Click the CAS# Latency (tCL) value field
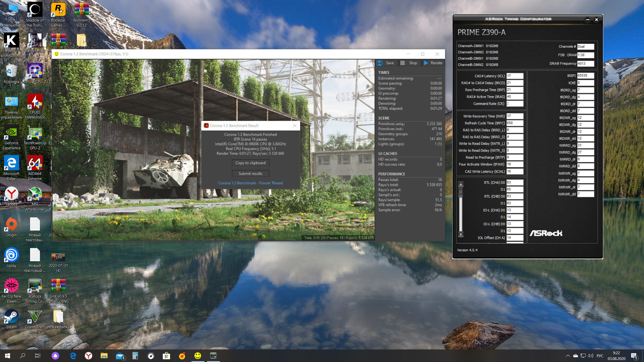The width and height of the screenshot is (644, 362). [515, 76]
